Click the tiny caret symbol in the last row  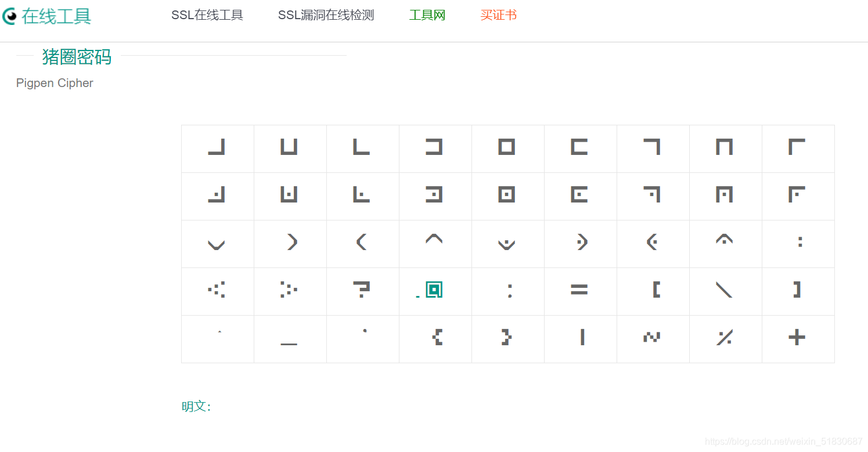[x=219, y=331]
